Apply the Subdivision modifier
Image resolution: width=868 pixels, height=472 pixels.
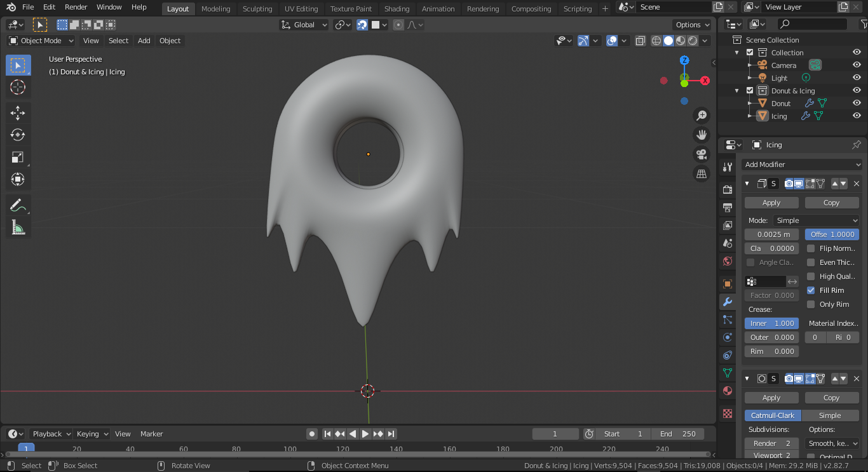(771, 398)
